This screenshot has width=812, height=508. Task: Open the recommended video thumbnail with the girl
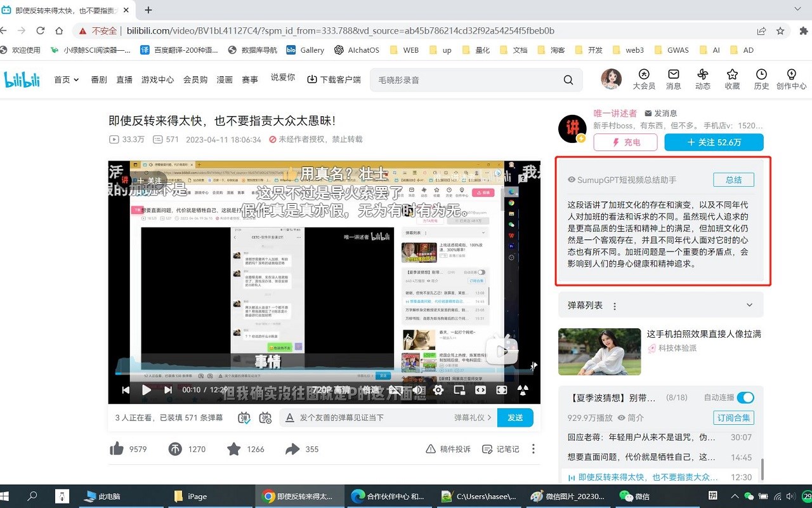click(x=599, y=352)
